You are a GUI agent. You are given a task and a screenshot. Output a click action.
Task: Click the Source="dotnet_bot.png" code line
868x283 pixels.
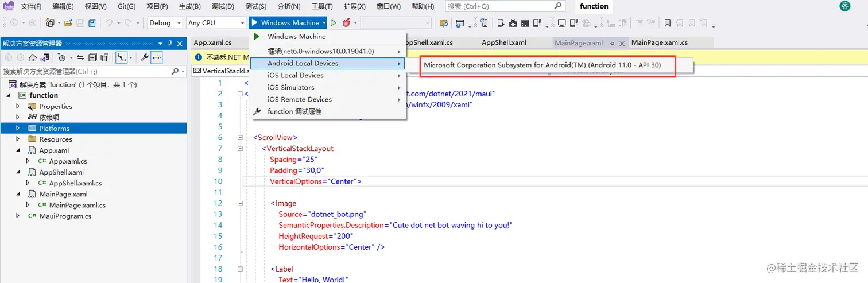[x=322, y=214]
